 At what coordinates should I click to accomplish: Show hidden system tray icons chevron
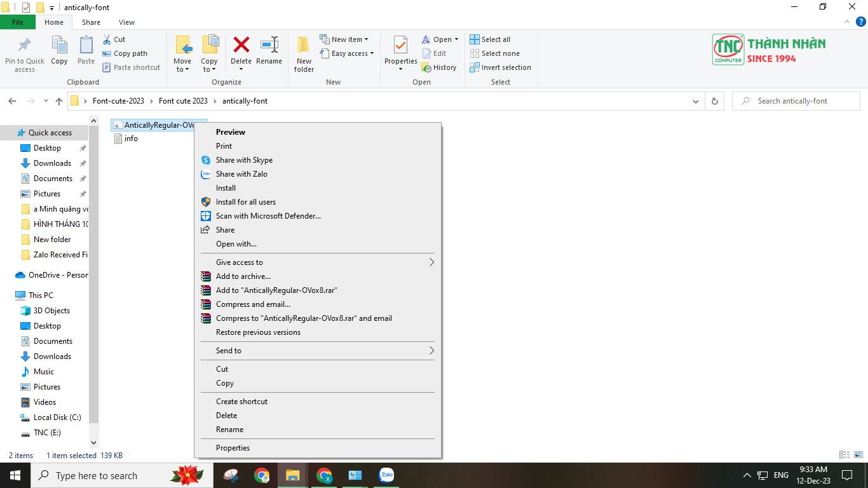coord(747,475)
